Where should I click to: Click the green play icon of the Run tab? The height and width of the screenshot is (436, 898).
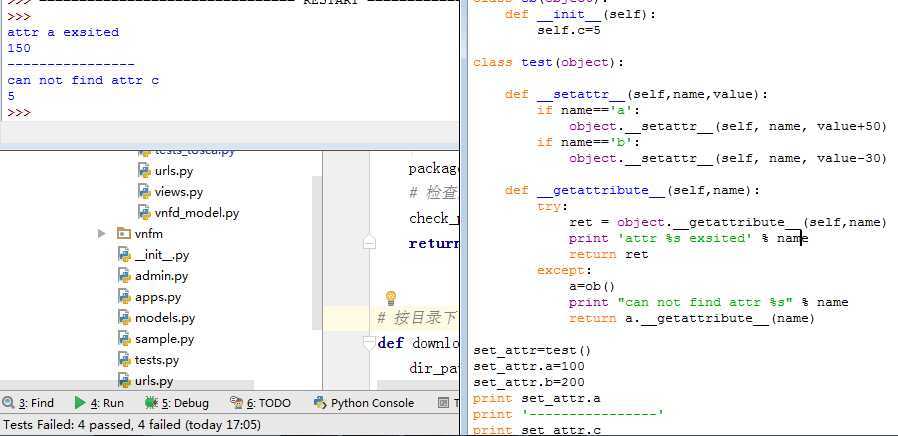80,403
